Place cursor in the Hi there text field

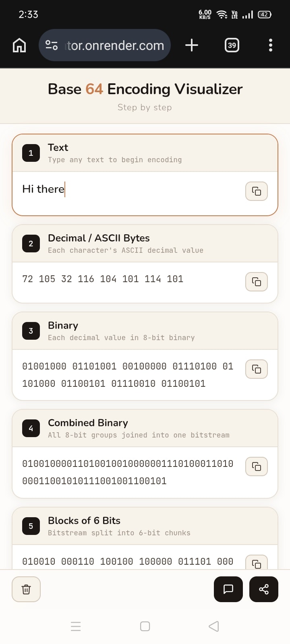tap(121, 189)
